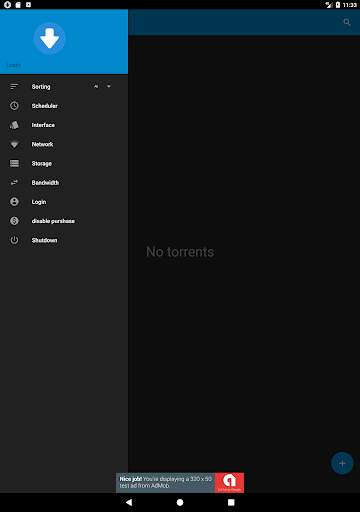The height and width of the screenshot is (512, 360).
Task: Open the Sorting filter dropdown arrow
Action: point(109,86)
